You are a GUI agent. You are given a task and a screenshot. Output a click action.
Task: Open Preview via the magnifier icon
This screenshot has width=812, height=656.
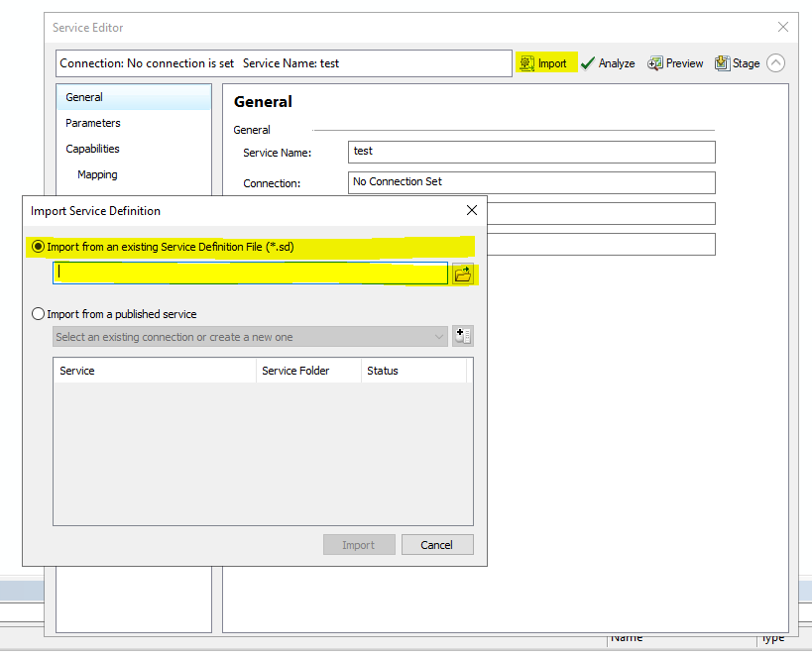coord(656,62)
